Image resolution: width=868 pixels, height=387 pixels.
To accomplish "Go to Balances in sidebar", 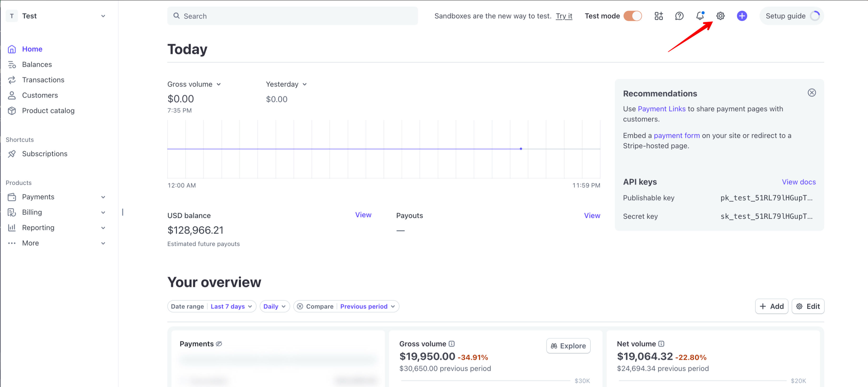I will pyautogui.click(x=37, y=64).
